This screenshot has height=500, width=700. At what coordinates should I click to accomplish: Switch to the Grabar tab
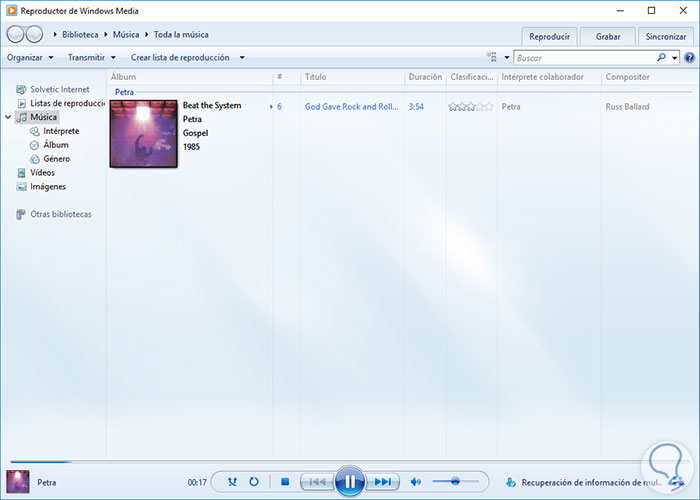click(608, 37)
